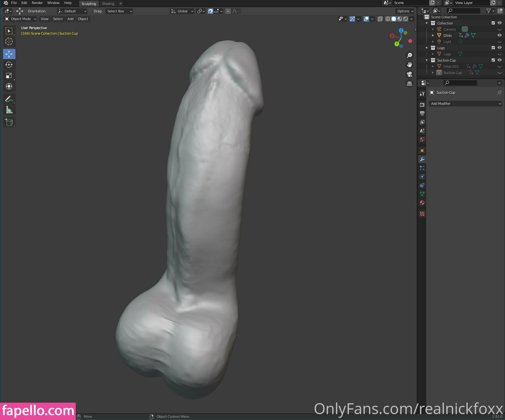Select the Measure ruler tool
The image size is (505, 420).
point(9,110)
